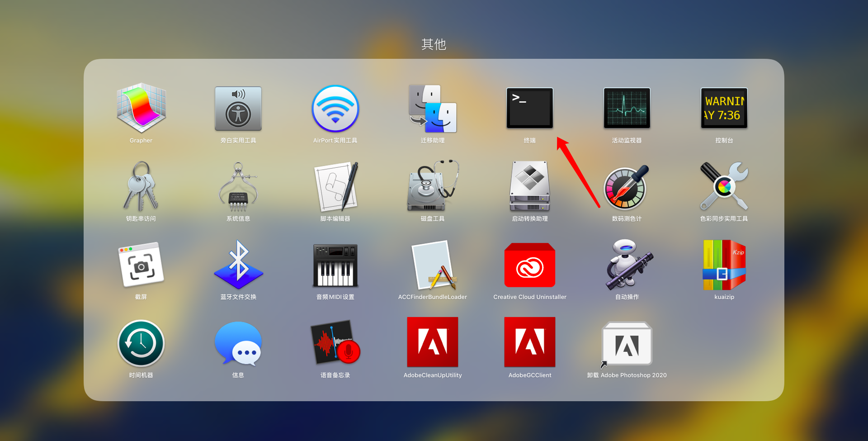868x441 pixels.
Task: Open 时间机器 Time Machine
Action: (141, 343)
